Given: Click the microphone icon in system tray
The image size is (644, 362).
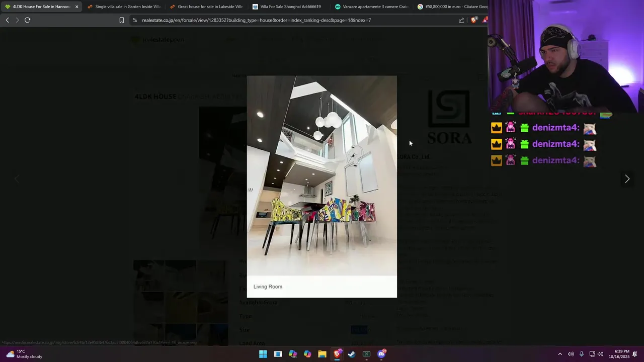Looking at the screenshot, I should (582, 354).
